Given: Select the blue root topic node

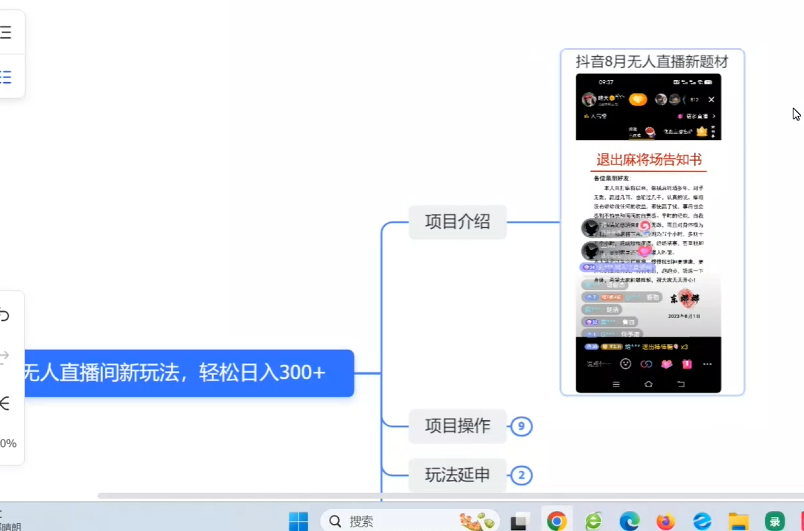Looking at the screenshot, I should (180, 373).
